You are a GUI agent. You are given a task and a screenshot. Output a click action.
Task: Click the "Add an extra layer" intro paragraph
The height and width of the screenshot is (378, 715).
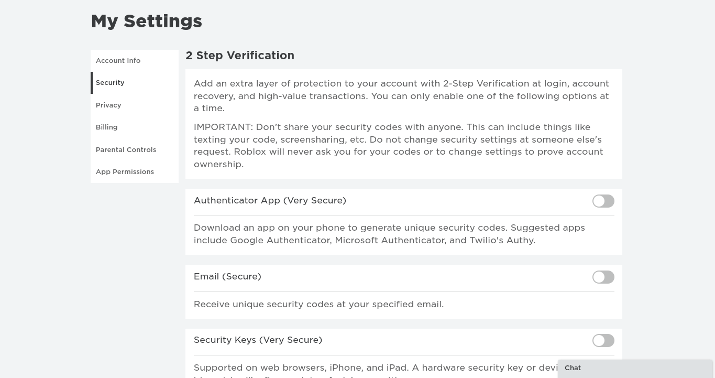(x=401, y=96)
